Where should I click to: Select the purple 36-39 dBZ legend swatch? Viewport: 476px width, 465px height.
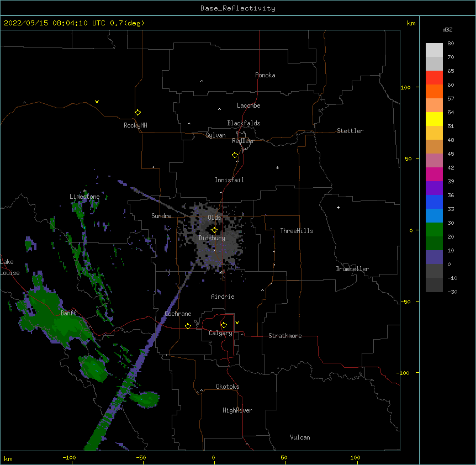click(x=434, y=188)
